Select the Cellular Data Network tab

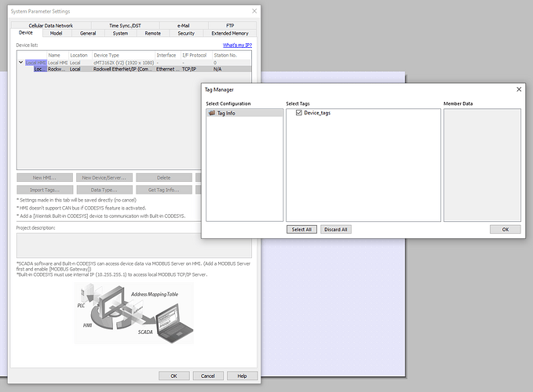point(51,26)
